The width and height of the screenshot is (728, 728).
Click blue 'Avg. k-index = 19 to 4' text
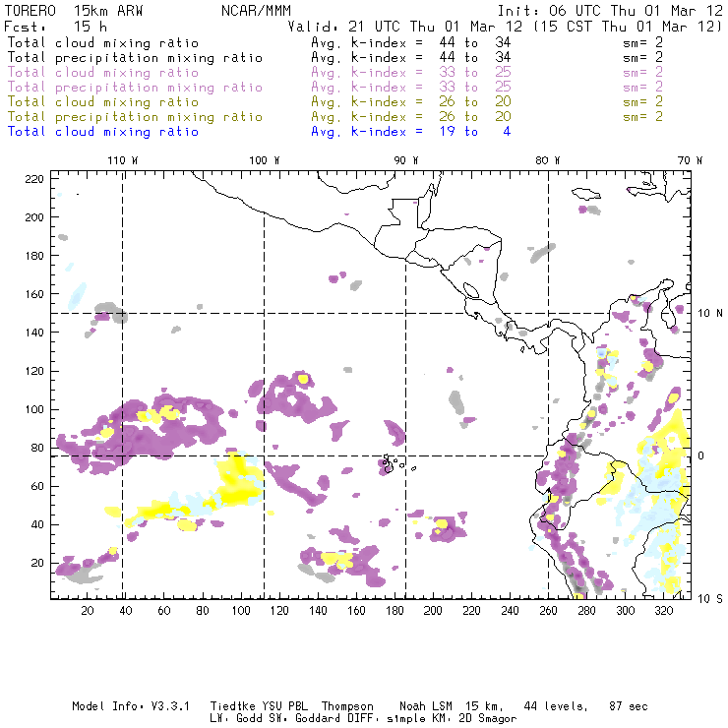411,132
